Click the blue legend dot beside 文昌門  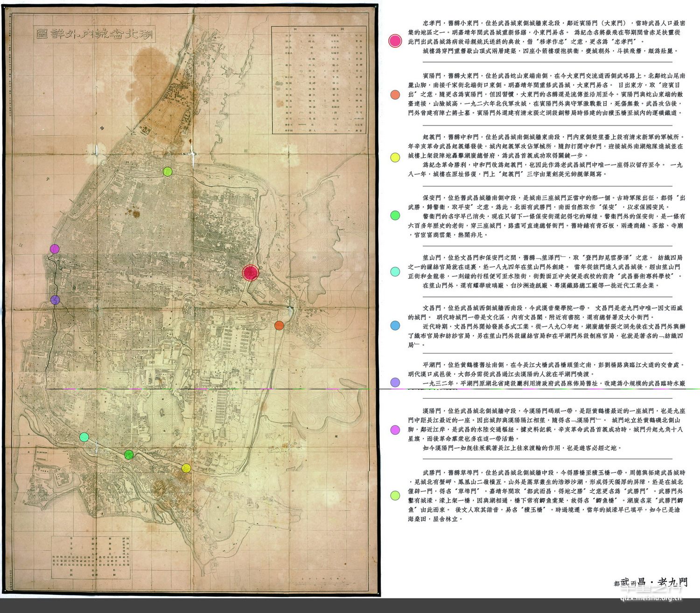click(x=395, y=325)
